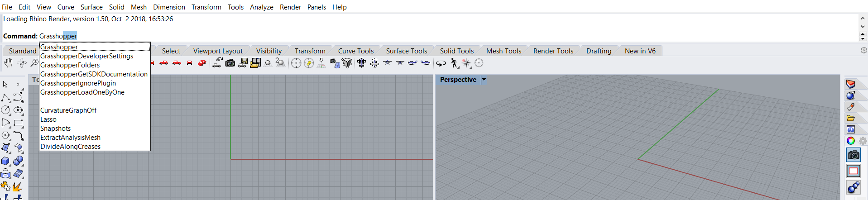Screen dimensions: 868x200
Task: Switch to the Curve Tools tab
Action: point(356,51)
